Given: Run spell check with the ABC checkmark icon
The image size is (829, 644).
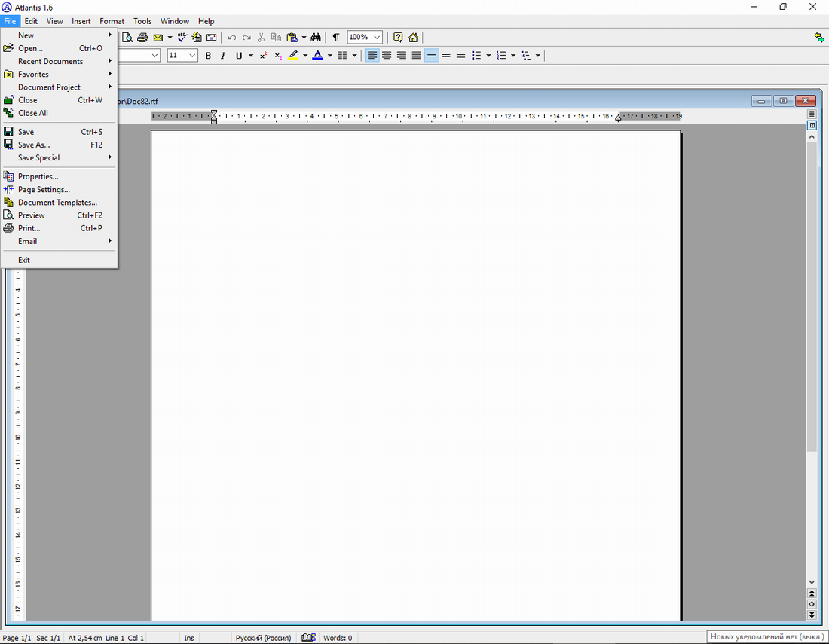Looking at the screenshot, I should click(x=182, y=38).
